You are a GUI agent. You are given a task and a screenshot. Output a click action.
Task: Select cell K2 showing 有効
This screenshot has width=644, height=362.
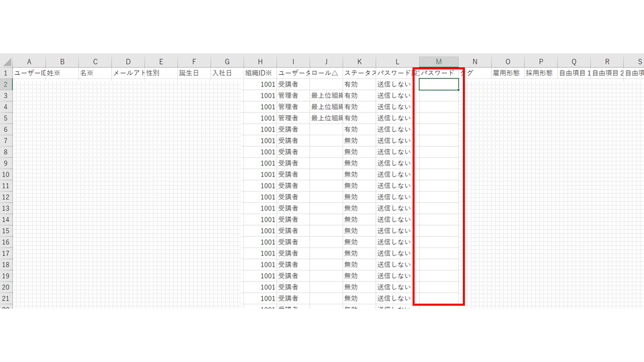pos(359,84)
